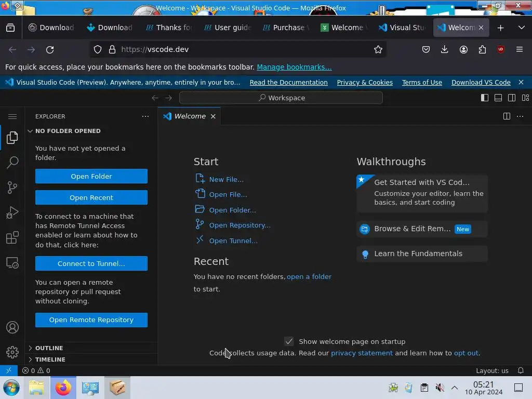
Task: Open Explorer Views and More Actions ellipsis
Action: coord(145,116)
